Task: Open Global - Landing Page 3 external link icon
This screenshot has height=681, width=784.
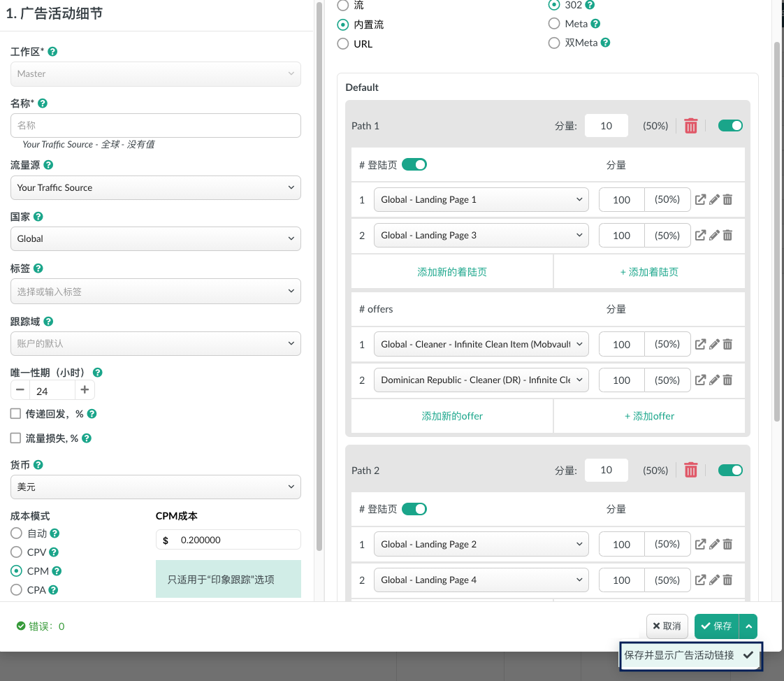Action: (x=701, y=235)
